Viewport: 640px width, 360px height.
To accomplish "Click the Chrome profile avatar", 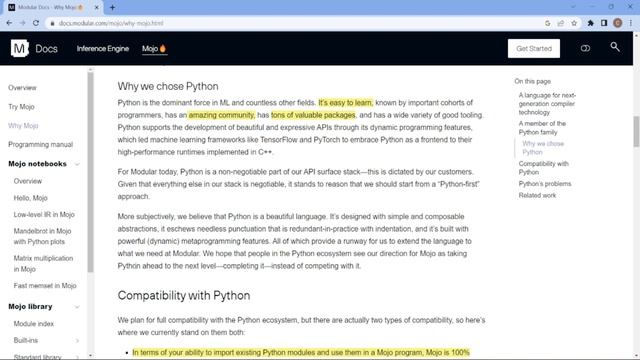I will pyautogui.click(x=618, y=23).
